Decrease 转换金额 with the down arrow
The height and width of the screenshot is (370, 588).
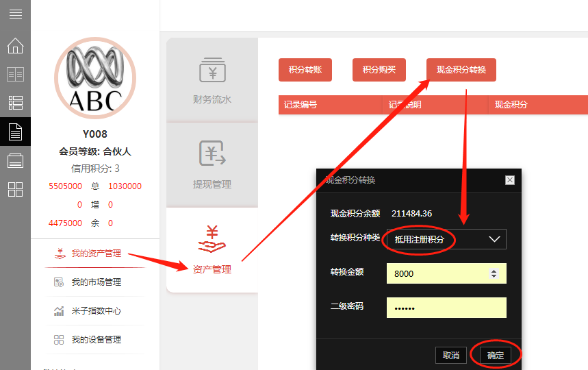494,276
